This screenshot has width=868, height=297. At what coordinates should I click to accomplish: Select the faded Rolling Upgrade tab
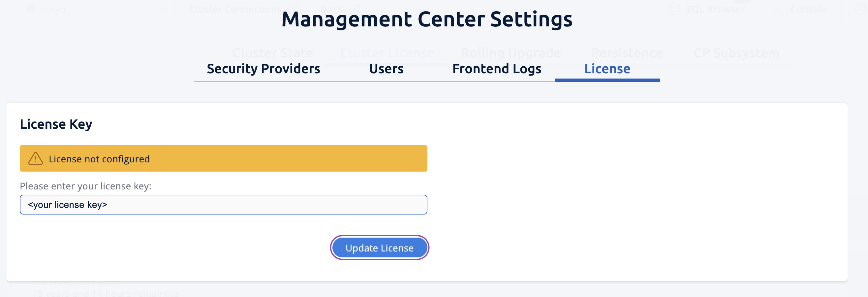(511, 53)
